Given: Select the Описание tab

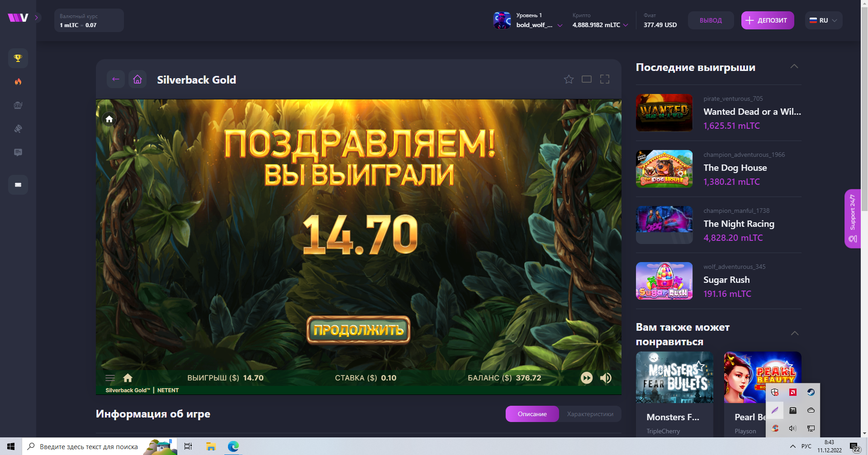Looking at the screenshot, I should pos(532,414).
